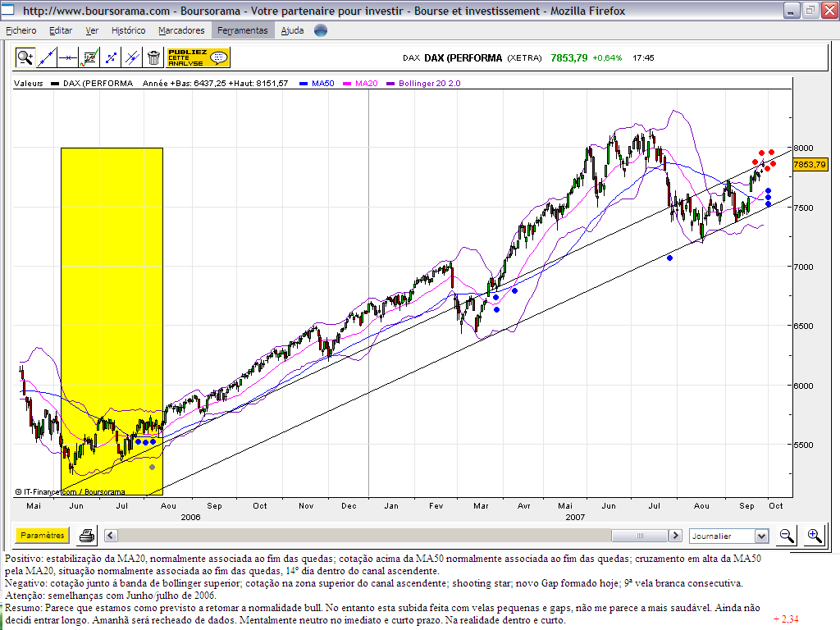
Task: Open the Marcadores menu
Action: click(181, 30)
